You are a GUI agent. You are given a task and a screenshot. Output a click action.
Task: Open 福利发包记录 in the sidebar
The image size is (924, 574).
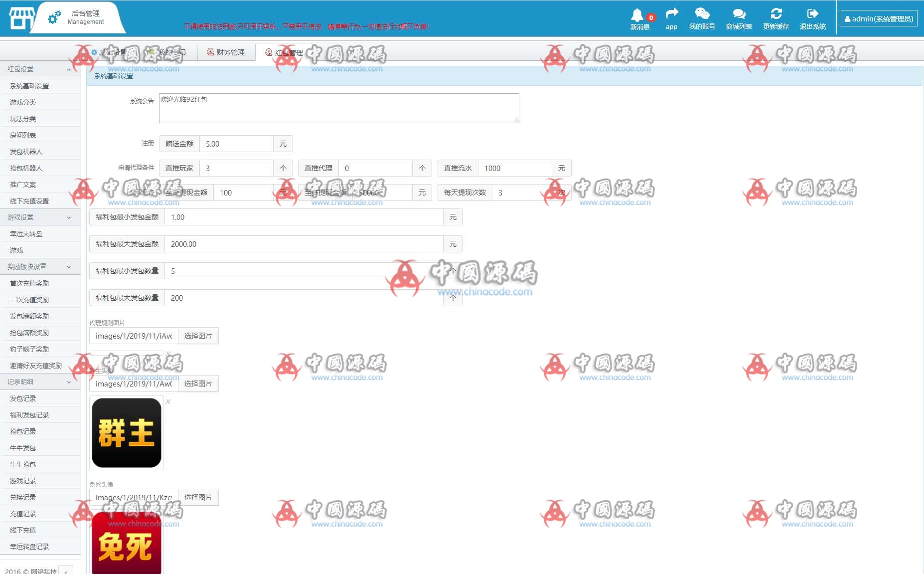(40, 415)
